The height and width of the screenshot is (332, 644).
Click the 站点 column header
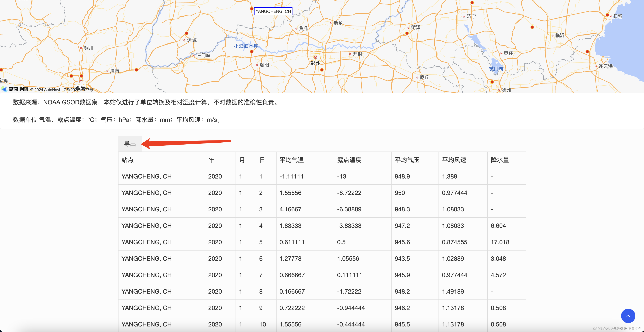(127, 160)
